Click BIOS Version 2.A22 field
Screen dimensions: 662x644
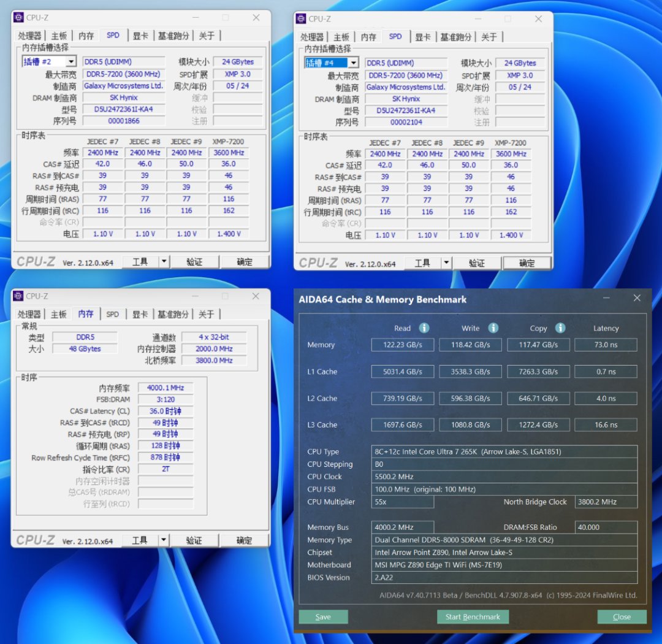point(504,578)
